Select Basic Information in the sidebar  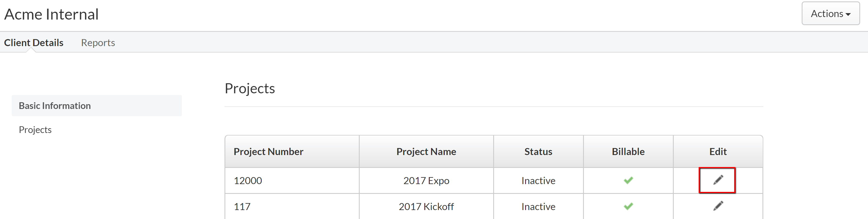[55, 105]
